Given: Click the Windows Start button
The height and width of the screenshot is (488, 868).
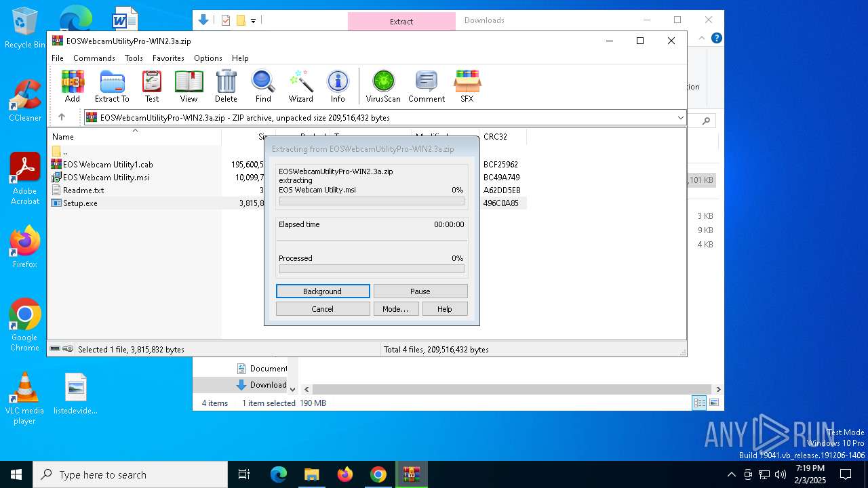Looking at the screenshot, I should [16, 474].
